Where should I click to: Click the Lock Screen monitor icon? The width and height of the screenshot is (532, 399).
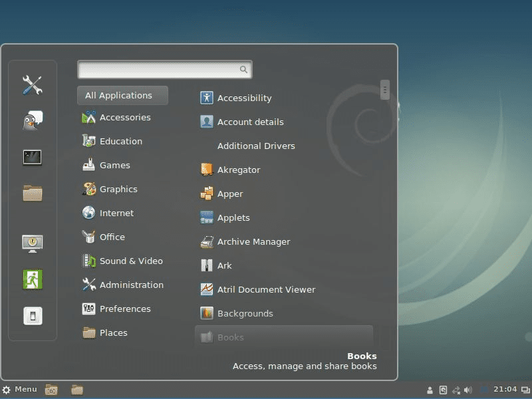click(33, 243)
